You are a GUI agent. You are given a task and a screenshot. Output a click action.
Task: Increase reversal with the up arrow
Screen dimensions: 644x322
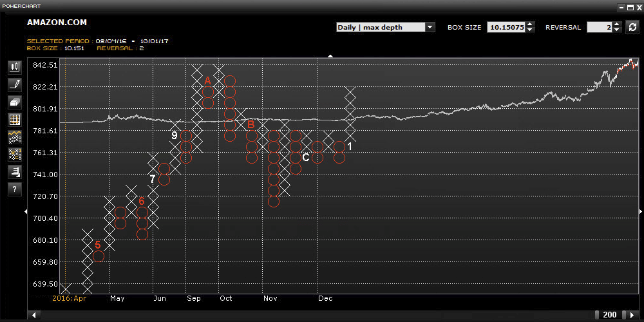tap(616, 24)
